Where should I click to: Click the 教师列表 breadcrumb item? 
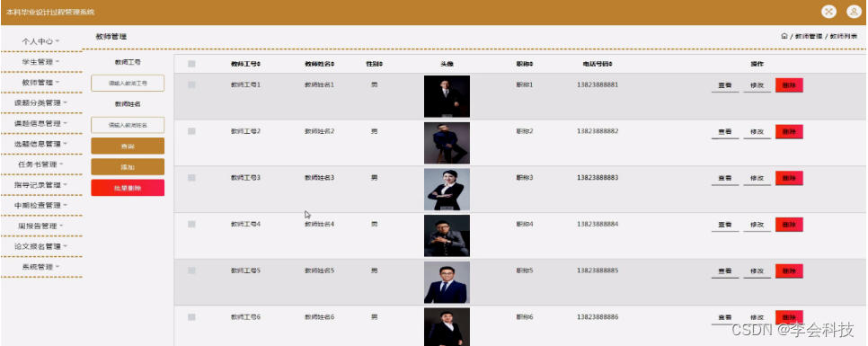tap(843, 37)
